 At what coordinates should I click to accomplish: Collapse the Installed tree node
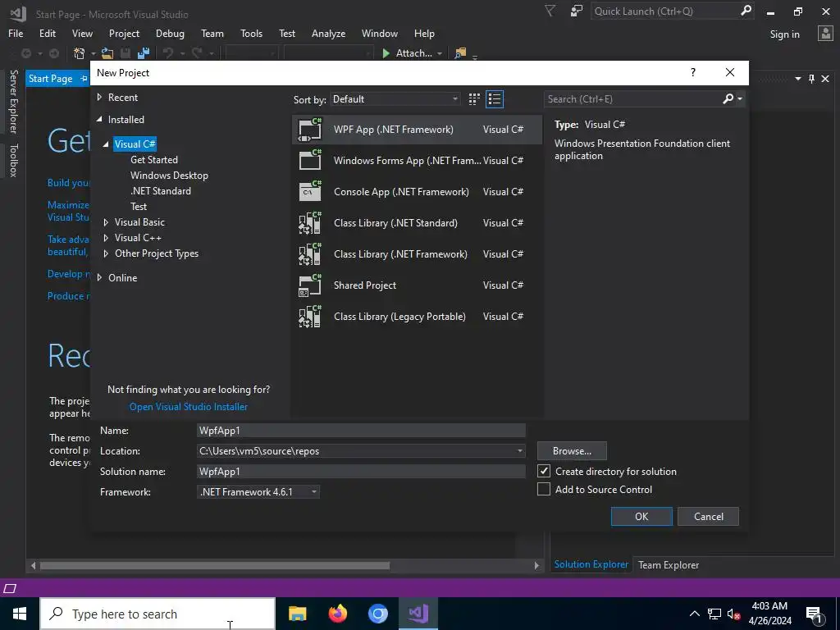[x=99, y=120]
